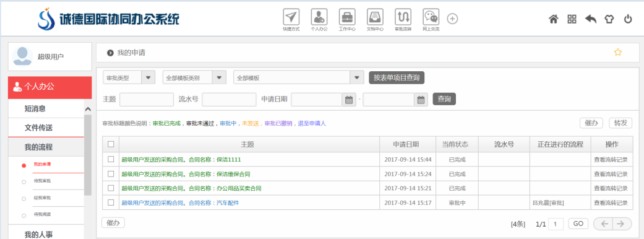644x239 pixels.
Task: Open the 汽车配件 contract subject link
Action: [180, 203]
